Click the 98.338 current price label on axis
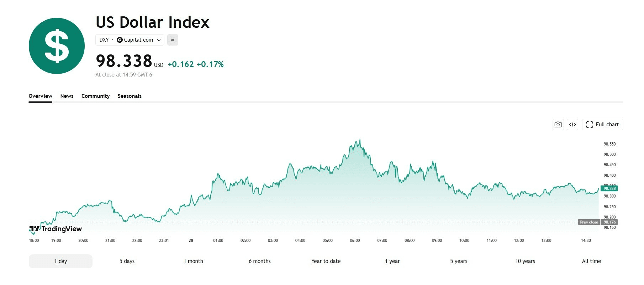Screen dimensions: 644x285 click(609, 188)
